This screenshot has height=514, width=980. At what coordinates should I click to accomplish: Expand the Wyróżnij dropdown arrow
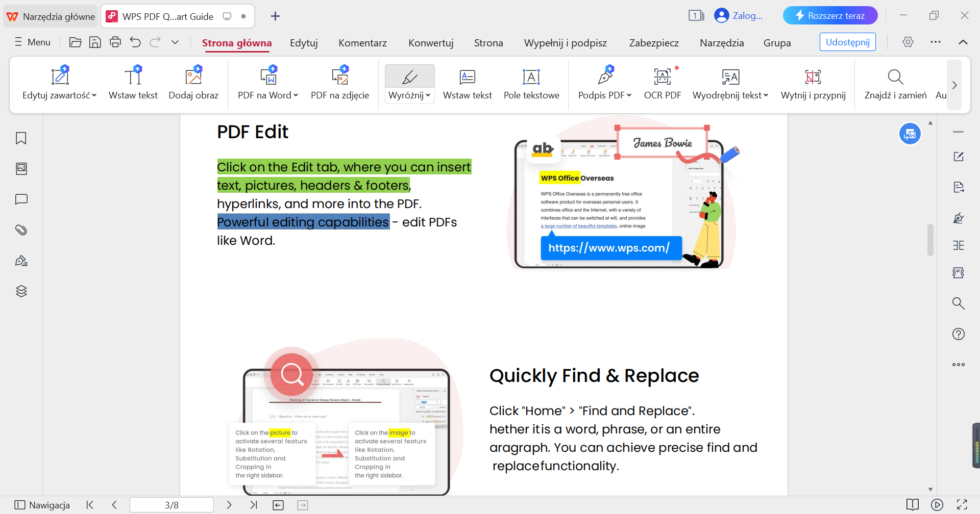428,95
